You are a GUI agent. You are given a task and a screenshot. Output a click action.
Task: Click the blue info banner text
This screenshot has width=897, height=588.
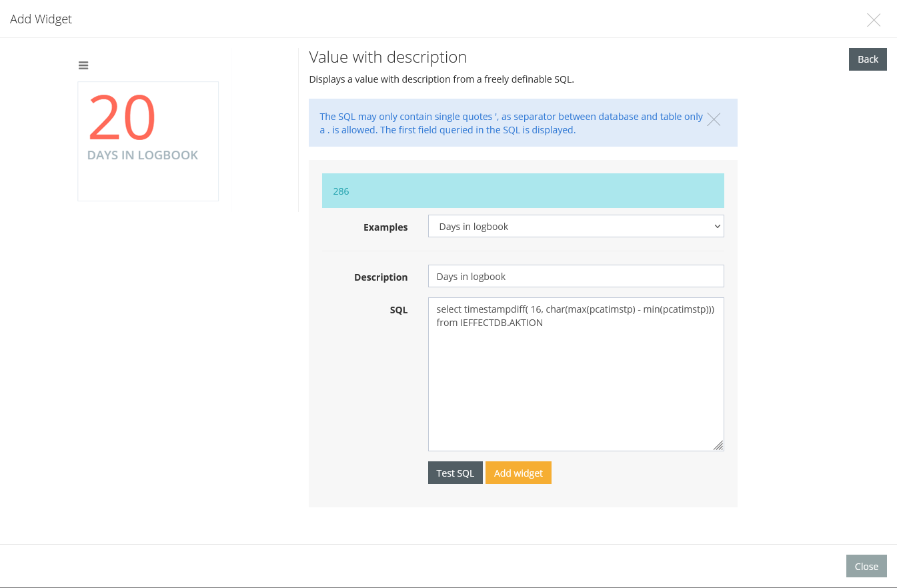pos(511,123)
